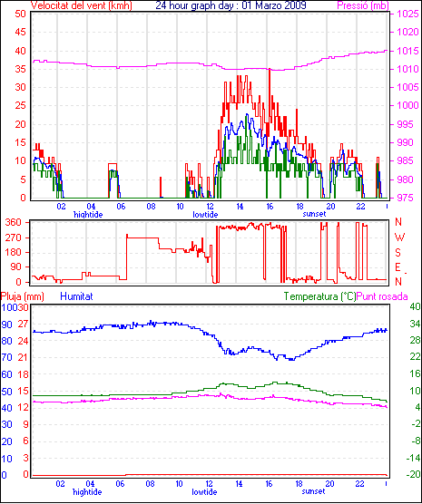
Task: Click the 360 tick on direction axis
Action: click(x=14, y=222)
